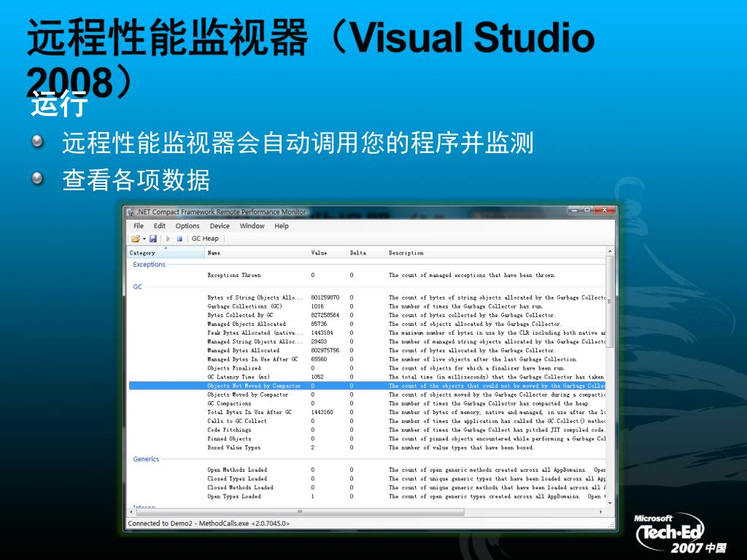Click the vertical scrollbar thumb
The image size is (747, 560).
(609, 302)
